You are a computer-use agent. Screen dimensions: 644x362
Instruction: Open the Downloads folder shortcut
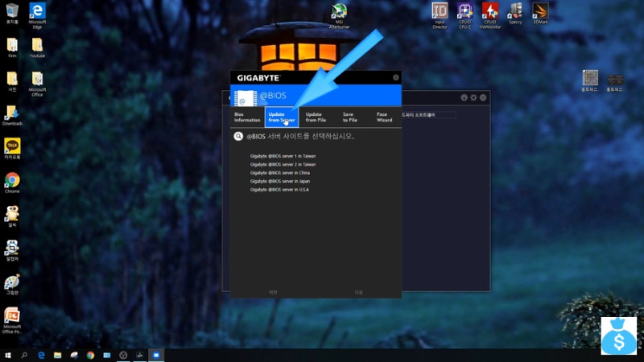(x=12, y=115)
